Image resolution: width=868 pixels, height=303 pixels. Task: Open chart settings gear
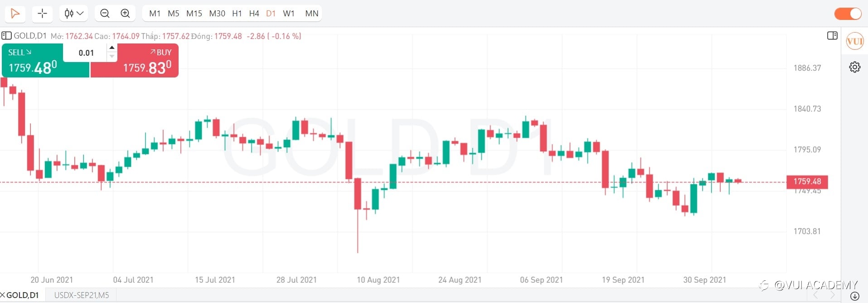pyautogui.click(x=854, y=67)
